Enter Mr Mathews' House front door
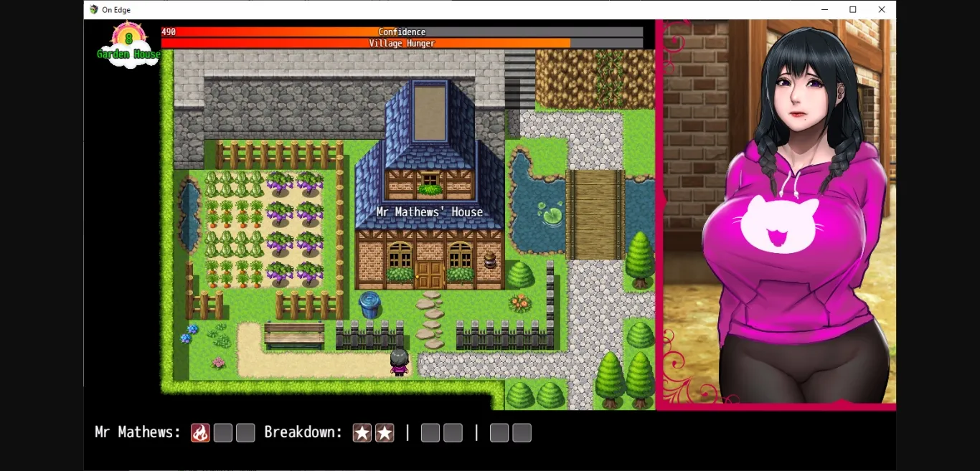The height and width of the screenshot is (471, 980). click(429, 275)
